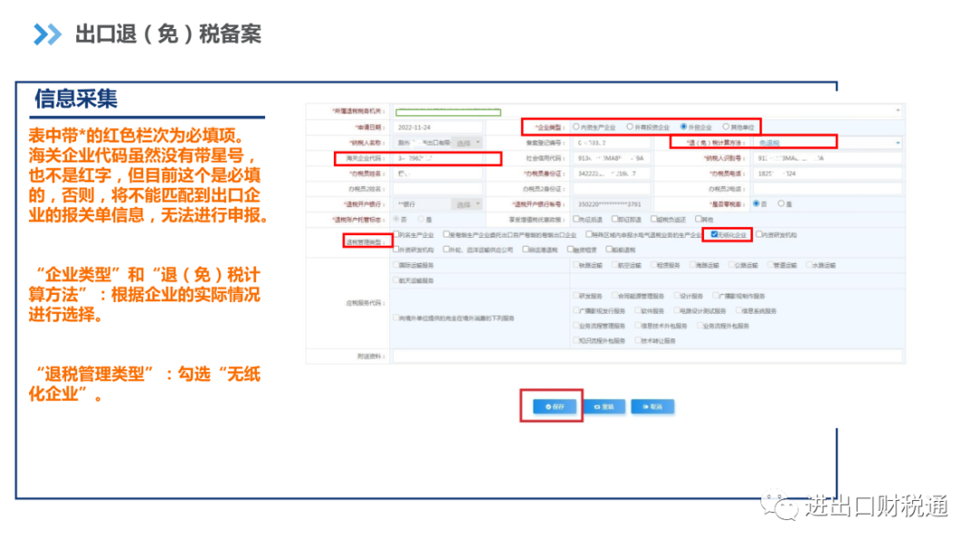Screen dimensions: 980x549
Task: Check the 列名生产企业 checkbox
Action: click(397, 234)
